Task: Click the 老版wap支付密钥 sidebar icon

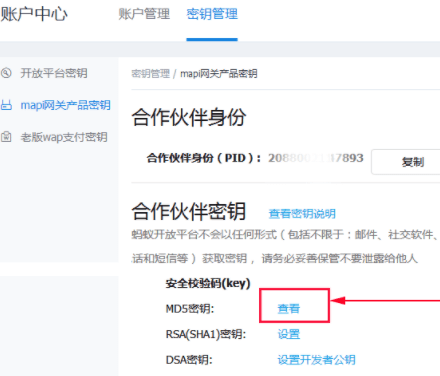Action: click(6, 137)
